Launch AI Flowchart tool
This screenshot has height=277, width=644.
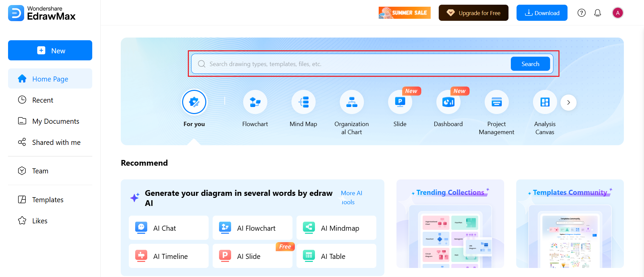pos(253,228)
